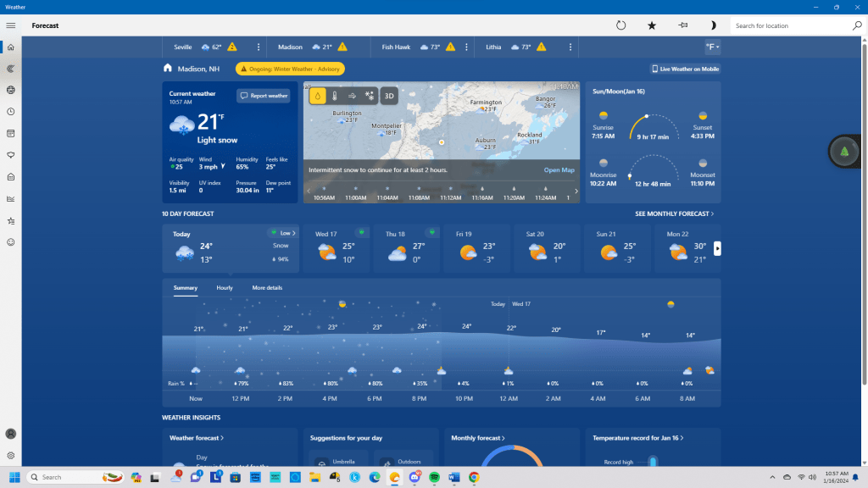Click the Report weather button
The width and height of the screenshot is (868, 488).
click(264, 96)
